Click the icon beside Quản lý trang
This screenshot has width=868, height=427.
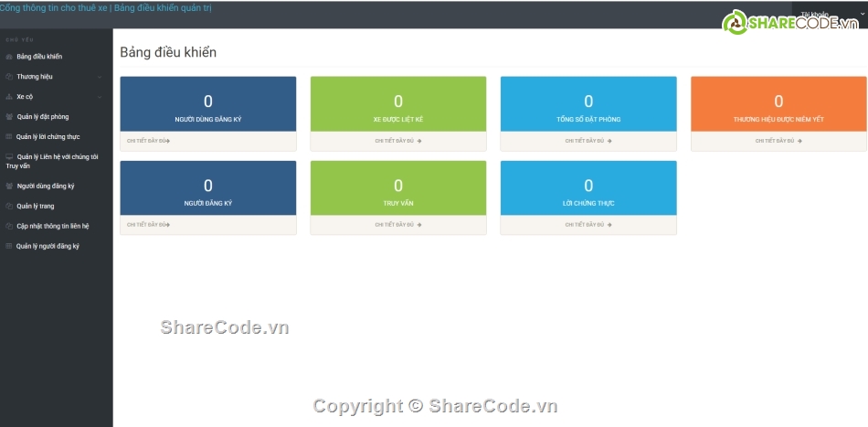tap(9, 207)
